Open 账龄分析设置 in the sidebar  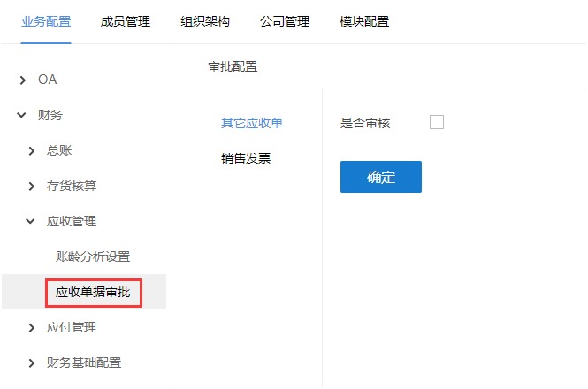click(x=93, y=256)
